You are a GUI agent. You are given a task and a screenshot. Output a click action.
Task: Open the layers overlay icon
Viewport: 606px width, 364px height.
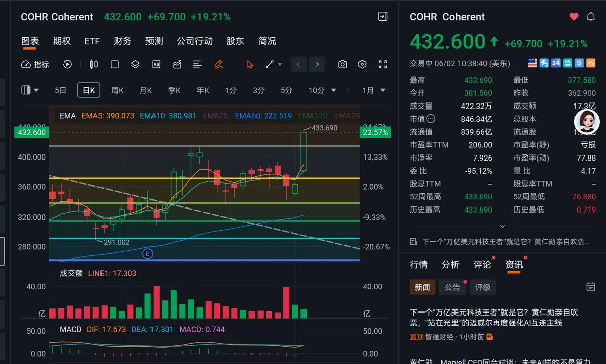pos(135,64)
